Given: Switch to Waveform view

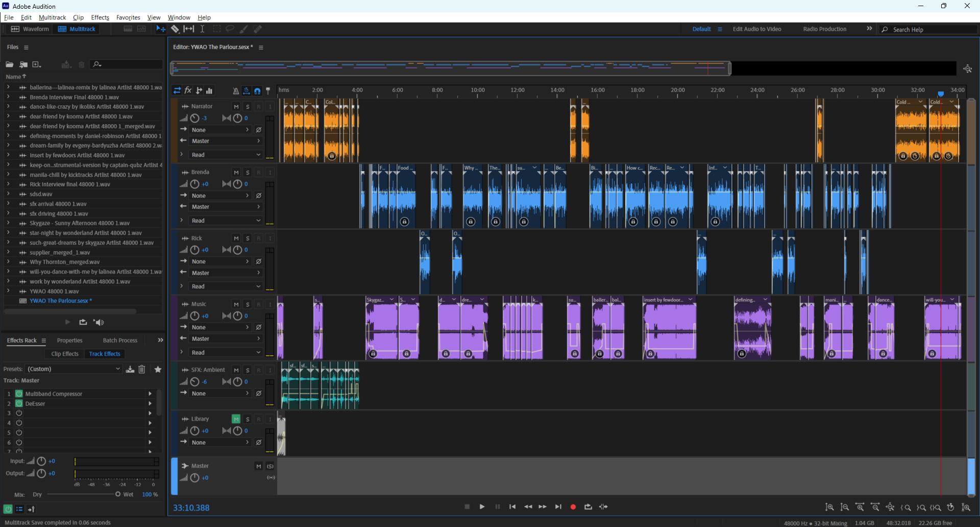Looking at the screenshot, I should (30, 29).
